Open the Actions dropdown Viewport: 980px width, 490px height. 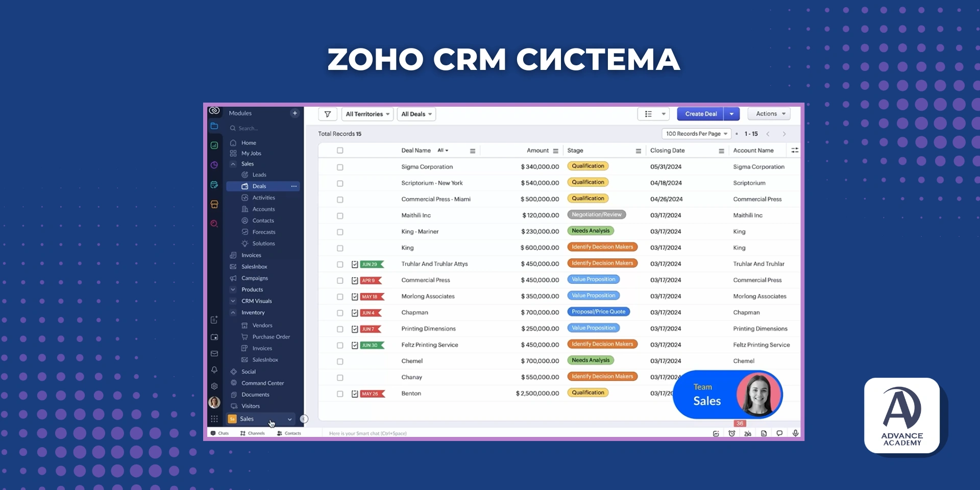tap(769, 114)
